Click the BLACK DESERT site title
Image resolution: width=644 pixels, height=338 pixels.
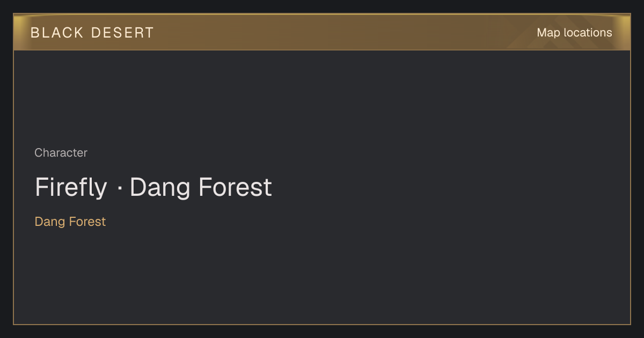click(92, 33)
